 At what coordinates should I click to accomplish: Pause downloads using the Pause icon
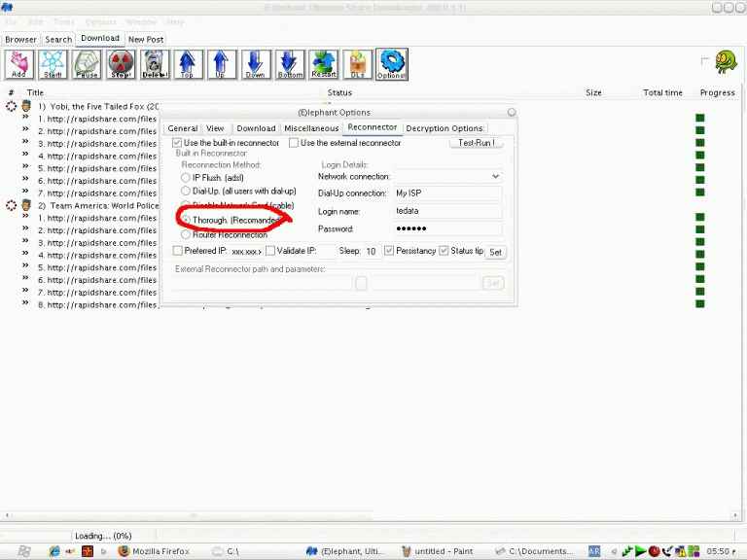click(x=87, y=64)
